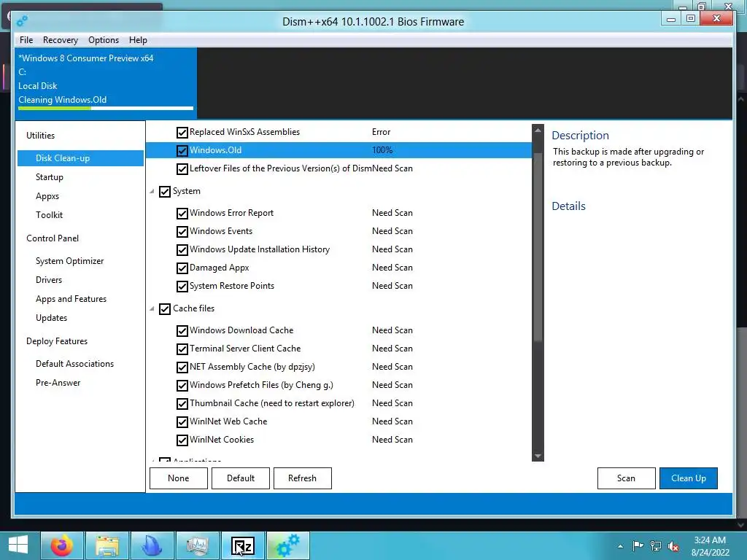
Task: Open Apps and Features
Action: (x=71, y=299)
